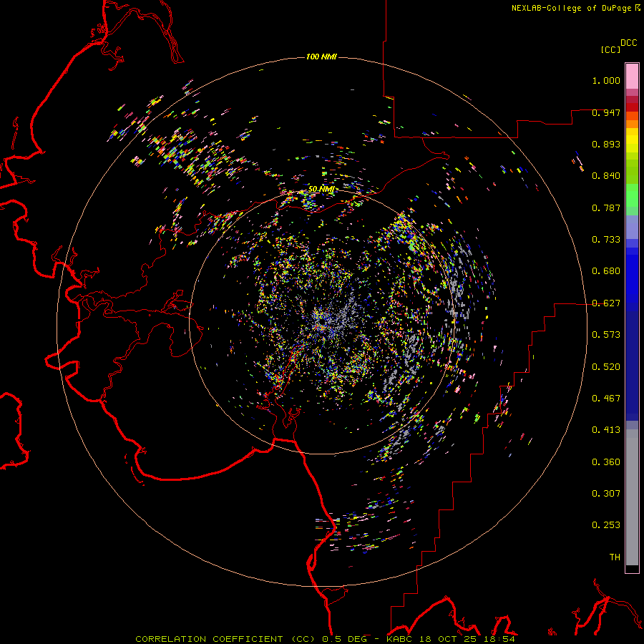Click the 0.413 scale value
644x644 pixels.
[606, 430]
